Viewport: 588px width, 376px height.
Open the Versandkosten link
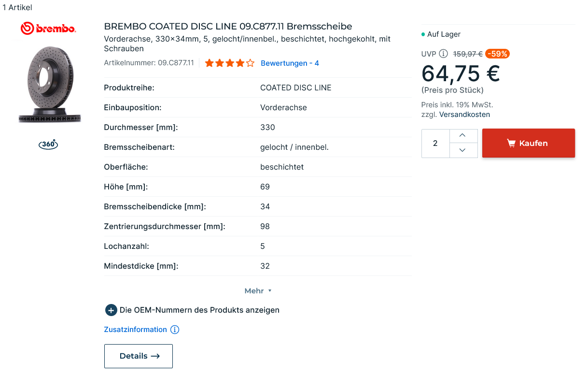pyautogui.click(x=464, y=115)
